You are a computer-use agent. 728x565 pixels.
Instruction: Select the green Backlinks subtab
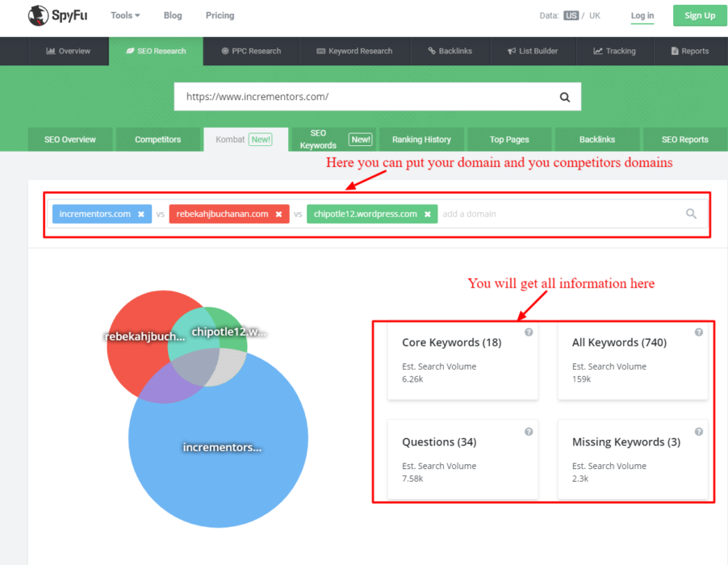597,140
